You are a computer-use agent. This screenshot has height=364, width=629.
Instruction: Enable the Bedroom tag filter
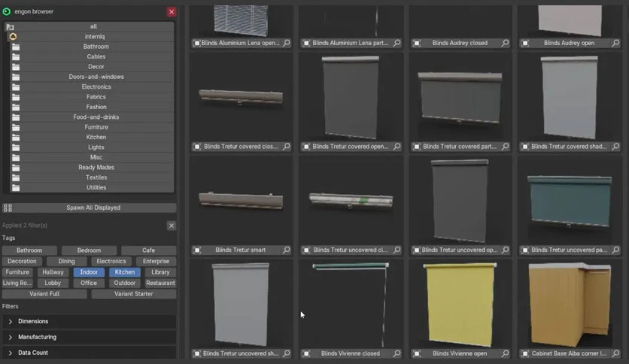coord(89,250)
